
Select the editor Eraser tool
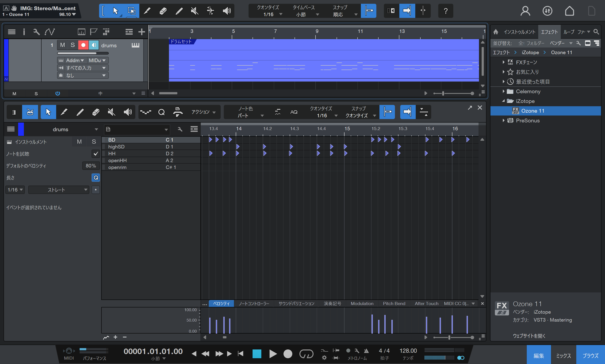[96, 112]
